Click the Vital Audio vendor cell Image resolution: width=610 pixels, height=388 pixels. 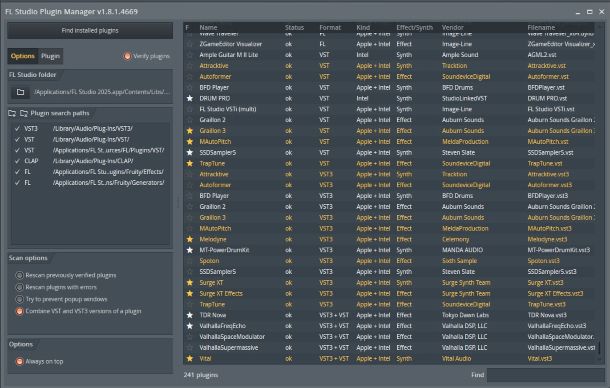[x=456, y=358]
